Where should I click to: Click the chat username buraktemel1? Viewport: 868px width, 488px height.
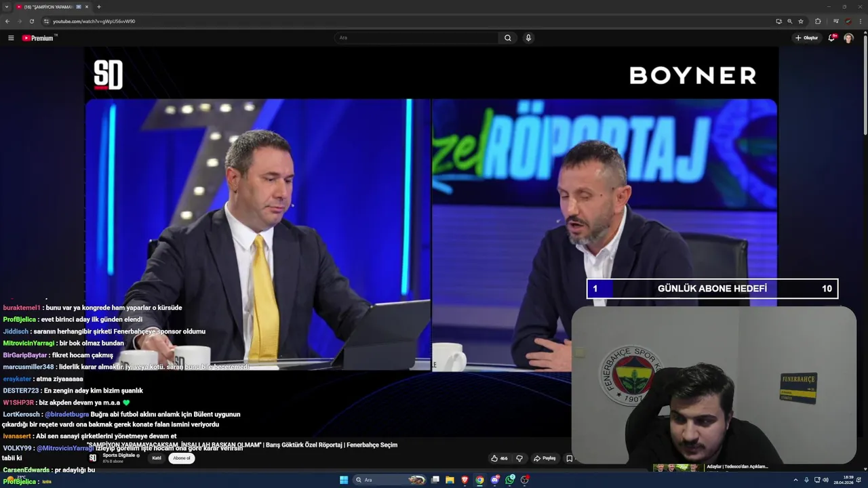21,308
